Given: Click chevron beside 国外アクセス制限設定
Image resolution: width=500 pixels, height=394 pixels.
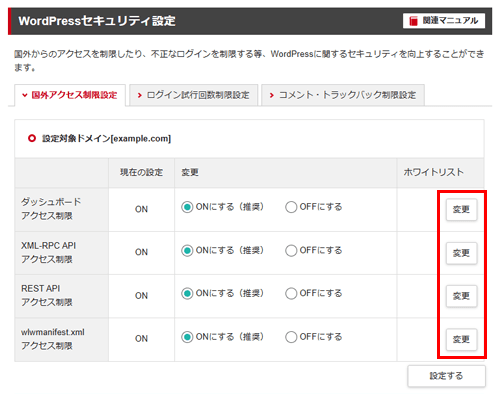Looking at the screenshot, I should pyautogui.click(x=24, y=95).
